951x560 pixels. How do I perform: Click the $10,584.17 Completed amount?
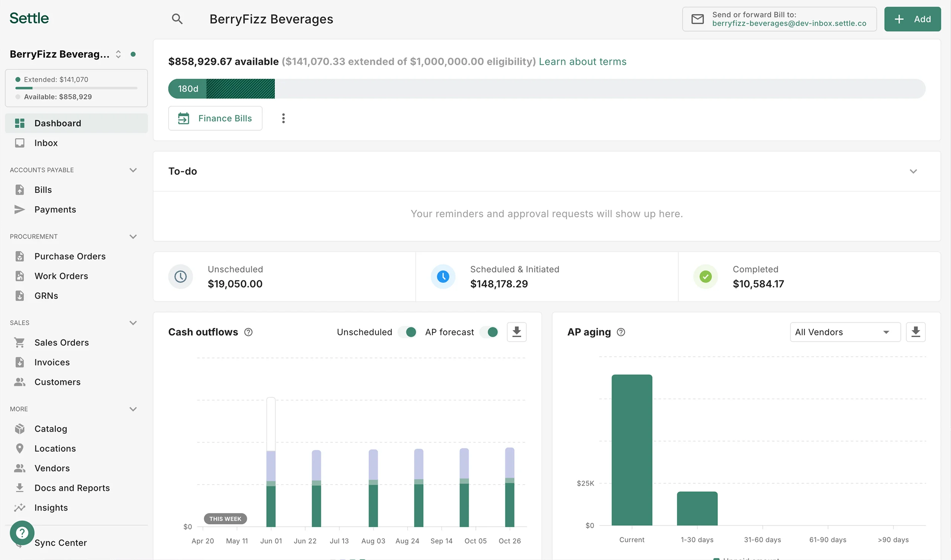(758, 284)
